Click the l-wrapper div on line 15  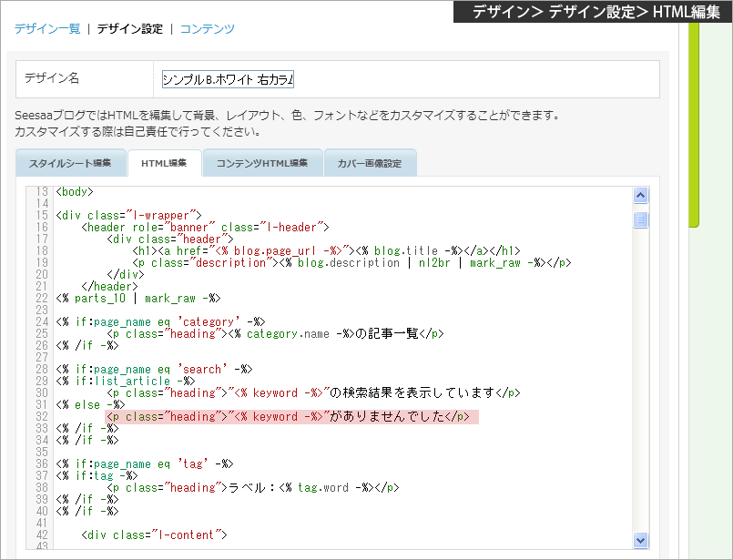point(128,216)
